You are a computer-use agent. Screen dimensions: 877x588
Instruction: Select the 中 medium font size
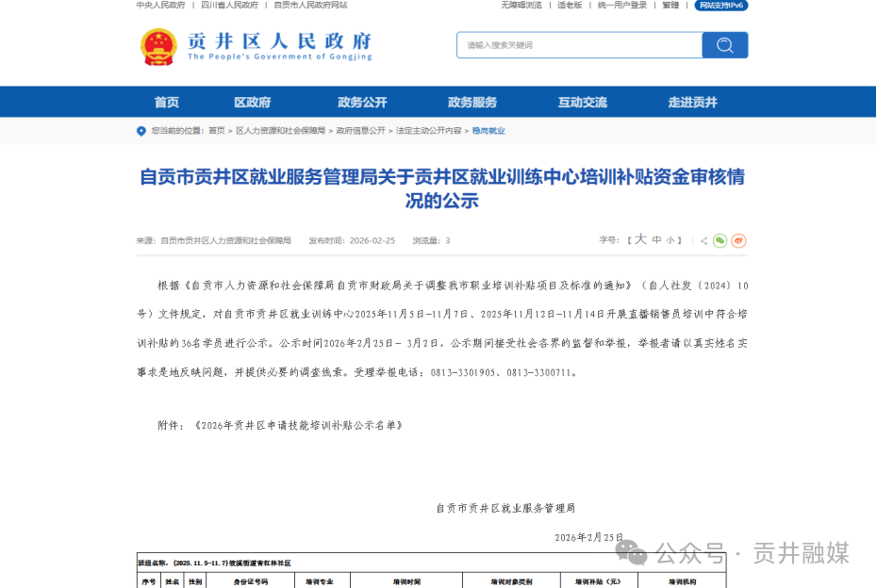[656, 240]
